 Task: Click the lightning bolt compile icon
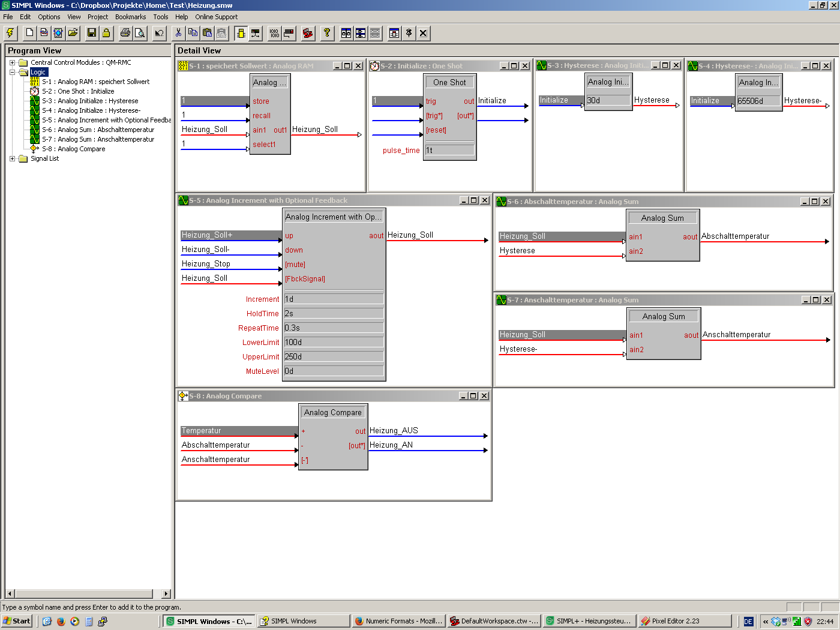click(10, 33)
